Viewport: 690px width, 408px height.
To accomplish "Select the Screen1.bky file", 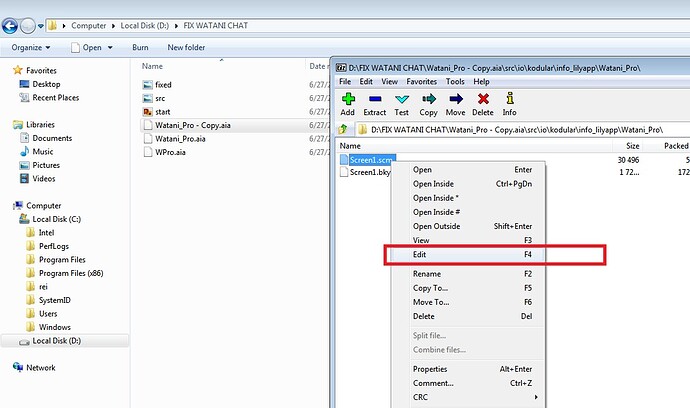I will click(370, 172).
